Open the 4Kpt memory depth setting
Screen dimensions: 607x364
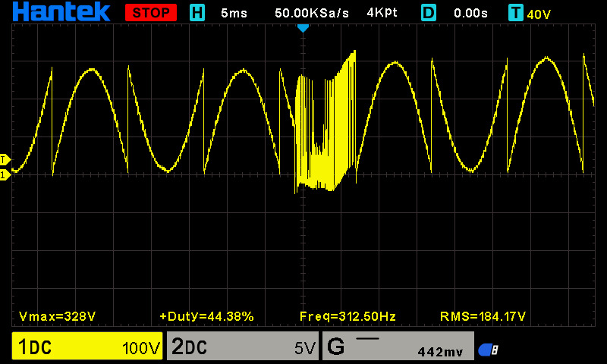(x=383, y=13)
